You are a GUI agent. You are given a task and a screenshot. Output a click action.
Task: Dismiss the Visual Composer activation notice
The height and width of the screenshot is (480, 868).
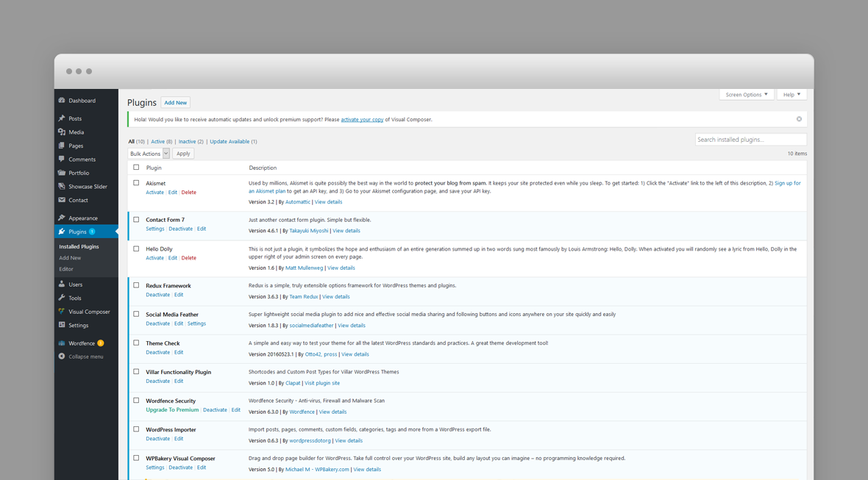click(x=799, y=119)
